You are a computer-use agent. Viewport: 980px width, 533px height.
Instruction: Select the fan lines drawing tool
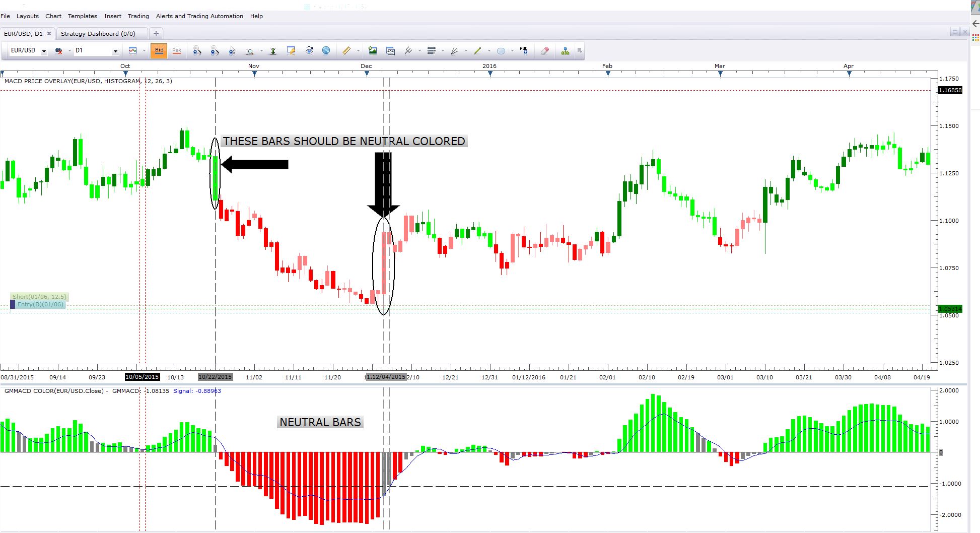(x=454, y=50)
